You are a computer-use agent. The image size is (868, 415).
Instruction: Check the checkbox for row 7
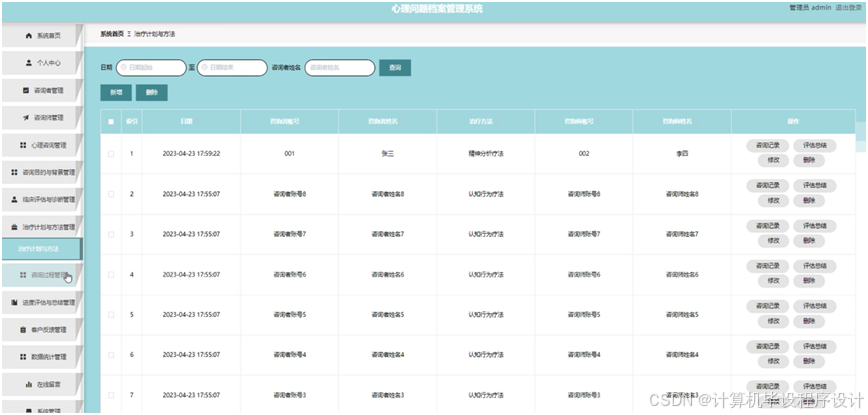tap(111, 395)
